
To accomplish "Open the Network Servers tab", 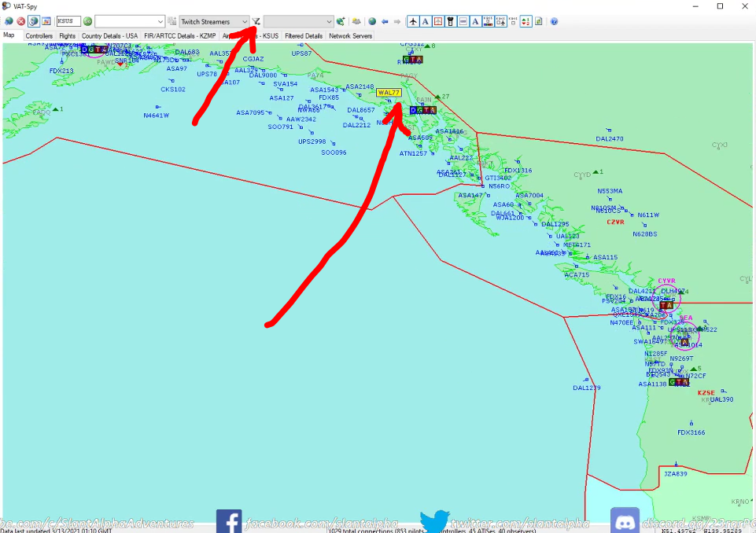I will (350, 36).
